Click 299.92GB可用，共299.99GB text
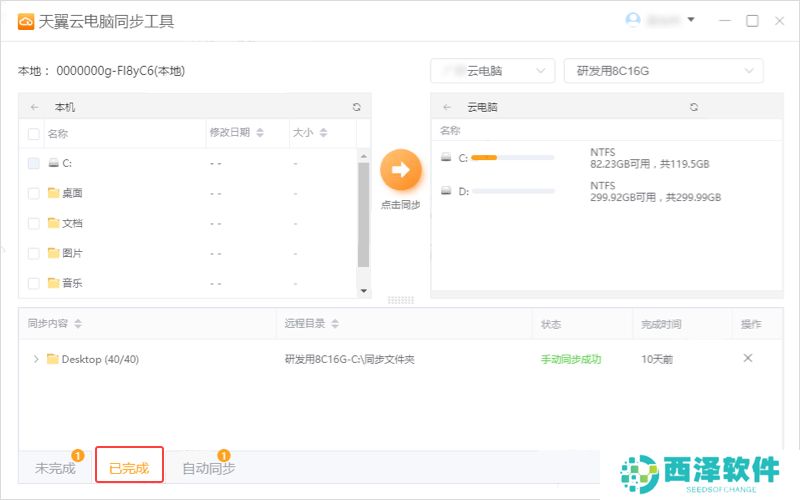Screen dimensions: 800x500 click(x=656, y=197)
